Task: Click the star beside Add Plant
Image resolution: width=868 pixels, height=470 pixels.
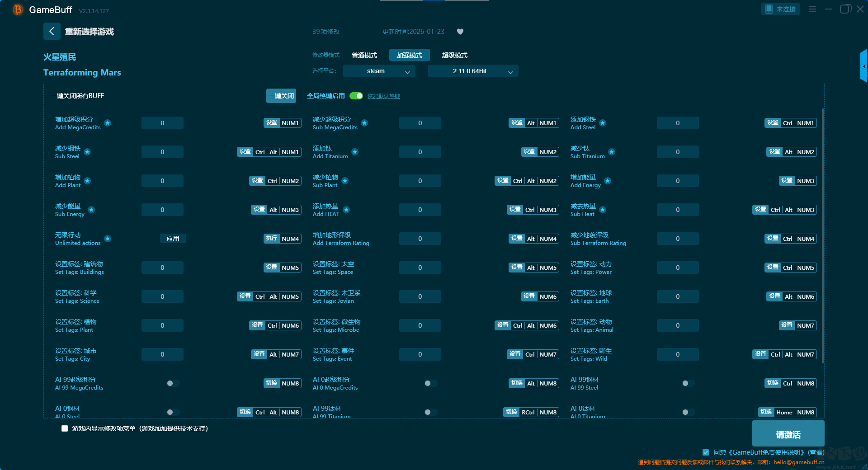Action: click(87, 181)
